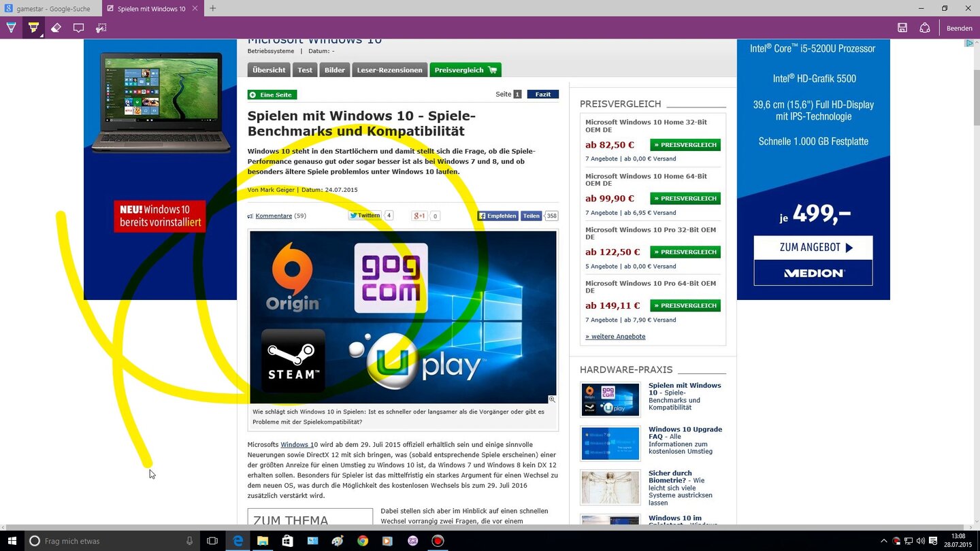
Task: Select the clip tool in web note toolbar
Action: click(101, 28)
